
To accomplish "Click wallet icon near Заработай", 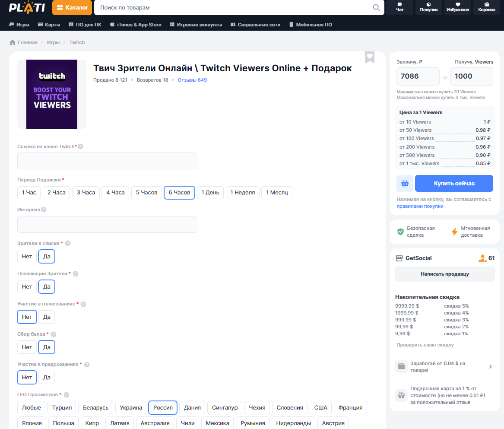I will click(402, 367).
